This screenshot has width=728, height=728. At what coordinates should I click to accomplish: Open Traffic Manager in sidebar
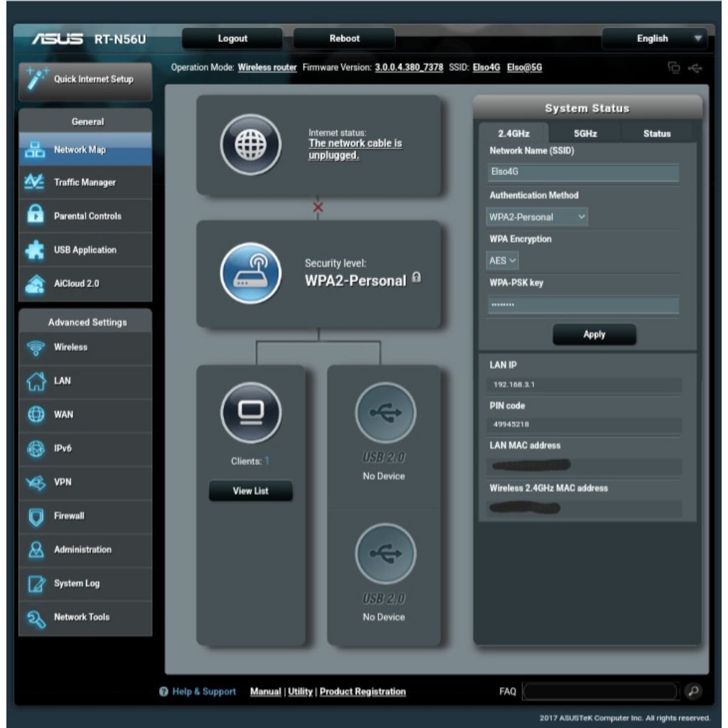(85, 183)
